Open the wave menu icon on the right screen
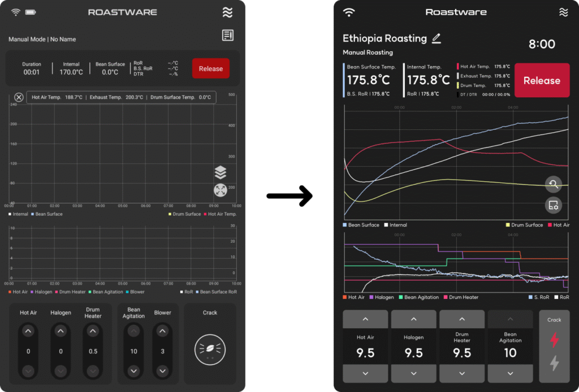The width and height of the screenshot is (579, 392). click(x=564, y=12)
